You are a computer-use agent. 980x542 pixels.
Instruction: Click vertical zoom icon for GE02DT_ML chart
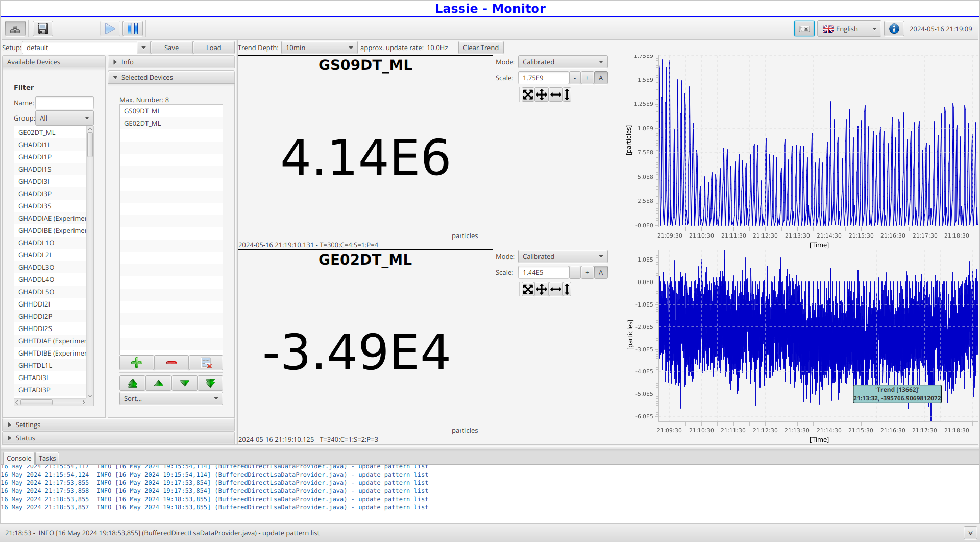point(567,289)
